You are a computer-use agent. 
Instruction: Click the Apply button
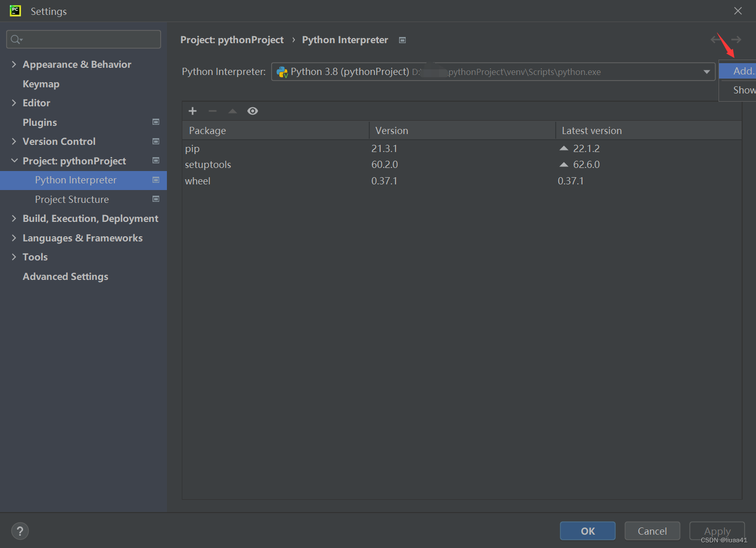tap(717, 531)
